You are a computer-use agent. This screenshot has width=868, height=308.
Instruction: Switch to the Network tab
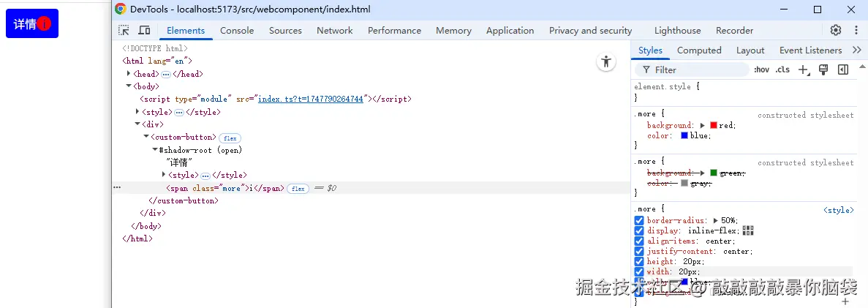334,31
